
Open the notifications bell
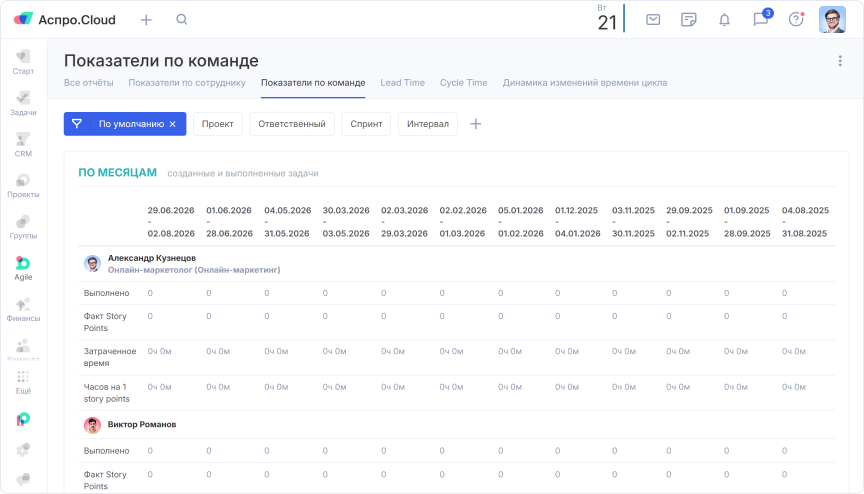(x=725, y=20)
